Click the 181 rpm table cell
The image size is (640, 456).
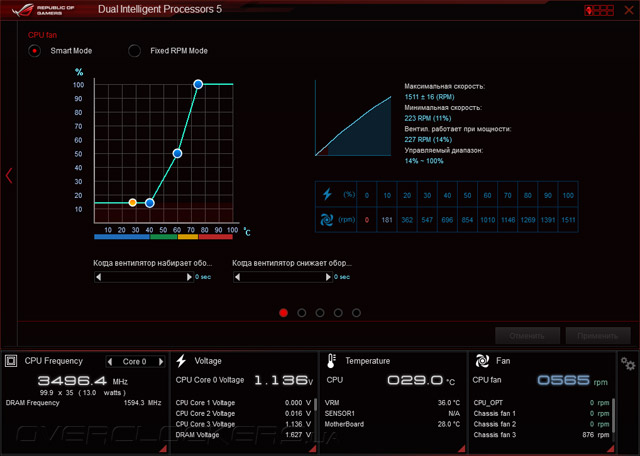click(x=387, y=220)
